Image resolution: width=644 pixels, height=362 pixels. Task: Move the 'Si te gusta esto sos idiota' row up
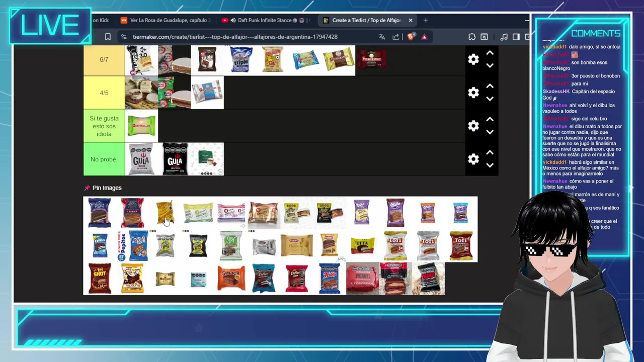pyautogui.click(x=490, y=119)
